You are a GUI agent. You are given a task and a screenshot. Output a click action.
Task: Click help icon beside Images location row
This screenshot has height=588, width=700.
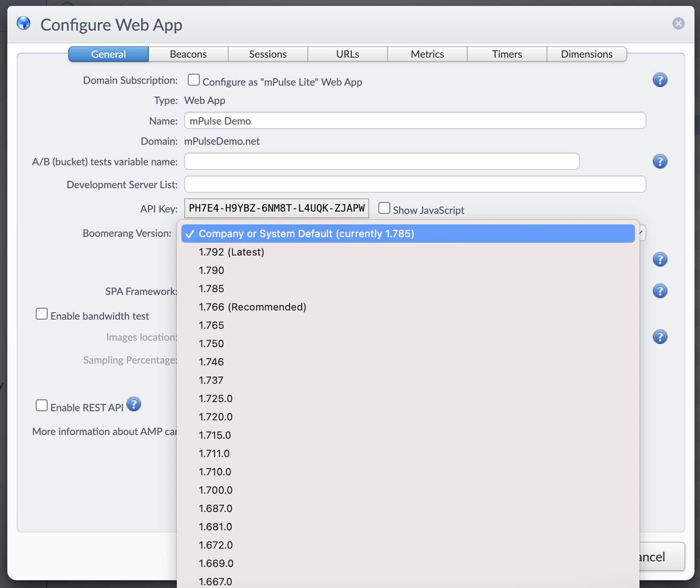tap(660, 337)
